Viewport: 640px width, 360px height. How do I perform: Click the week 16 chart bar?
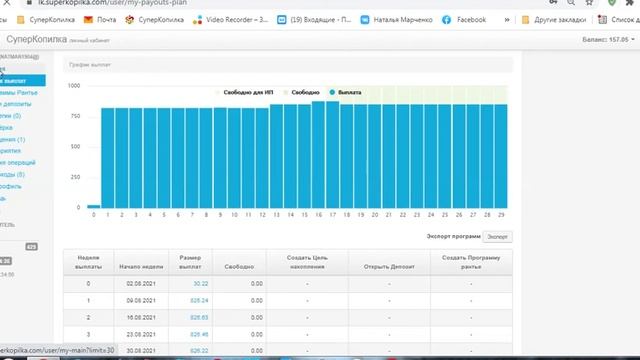318,155
